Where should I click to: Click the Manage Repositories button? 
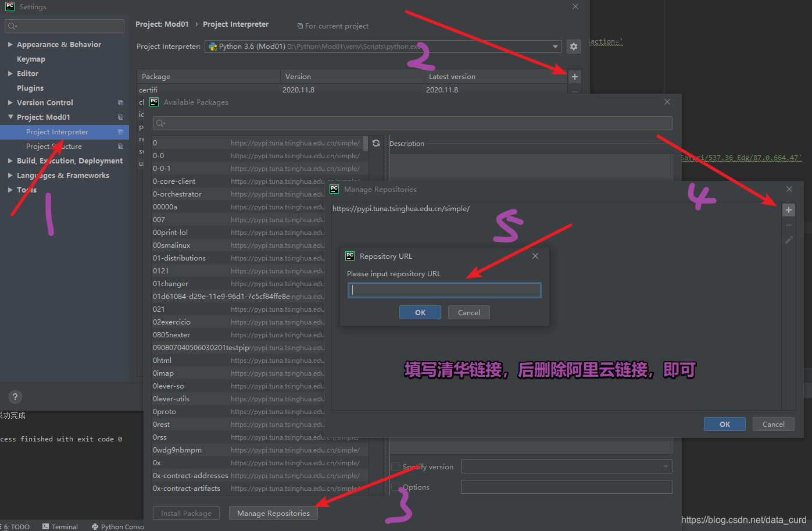click(x=273, y=513)
